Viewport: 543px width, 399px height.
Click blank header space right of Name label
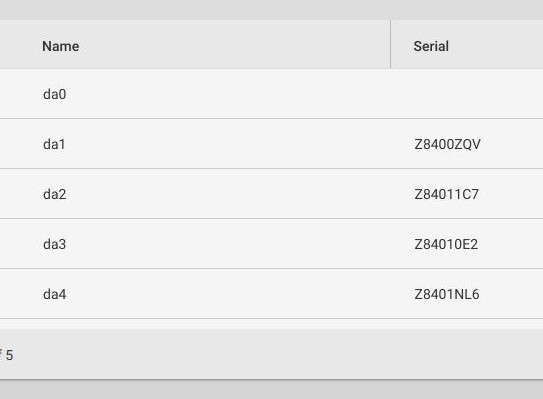[235, 46]
